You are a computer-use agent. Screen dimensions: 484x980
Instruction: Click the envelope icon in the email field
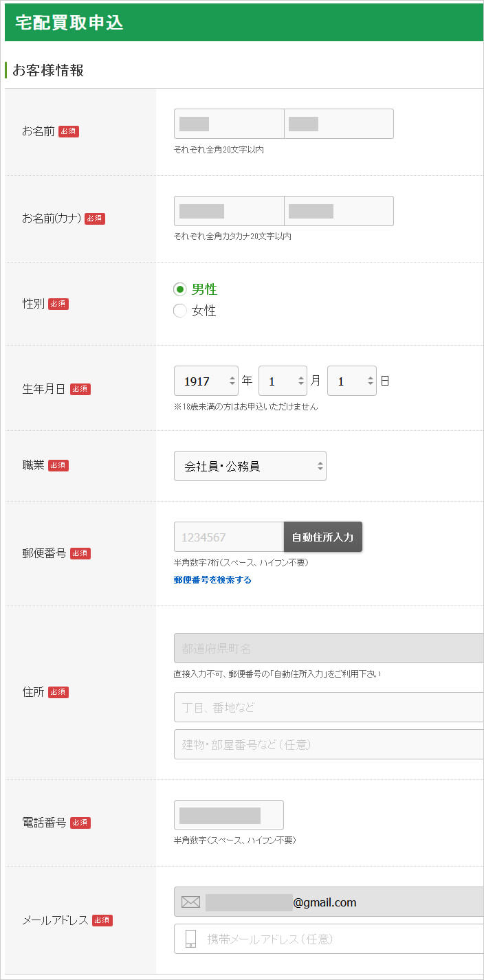[190, 902]
